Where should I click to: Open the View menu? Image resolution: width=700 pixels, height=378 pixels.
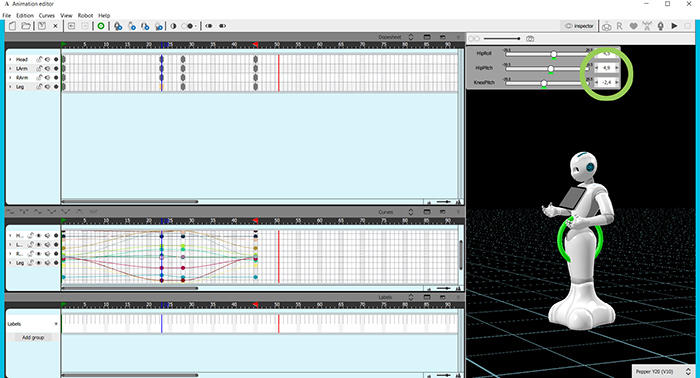66,15
